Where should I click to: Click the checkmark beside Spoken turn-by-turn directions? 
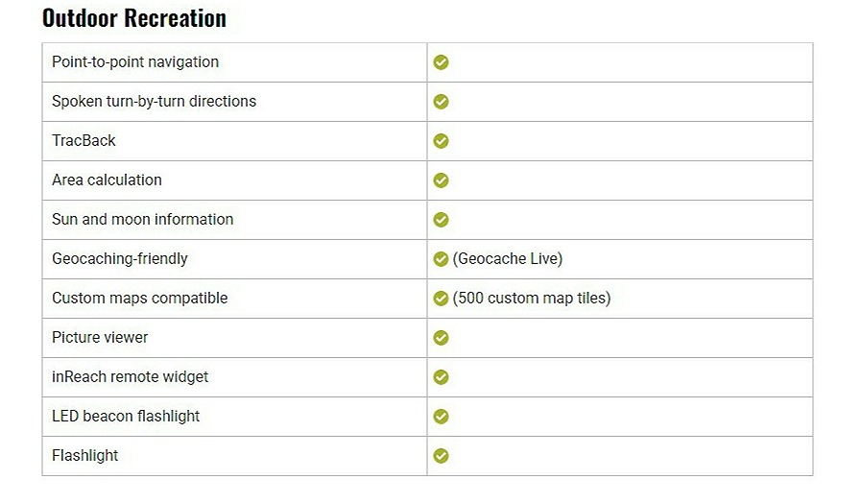coord(441,102)
